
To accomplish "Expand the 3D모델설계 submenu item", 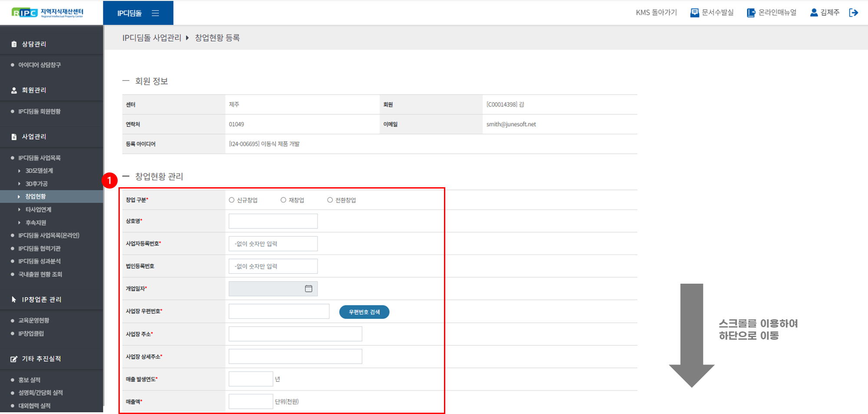I will 39,171.
